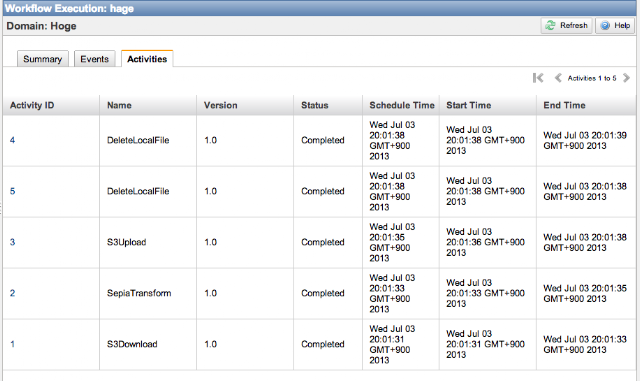Select the S3Upload name cell
Screen dimensions: 640x381
pos(127,242)
